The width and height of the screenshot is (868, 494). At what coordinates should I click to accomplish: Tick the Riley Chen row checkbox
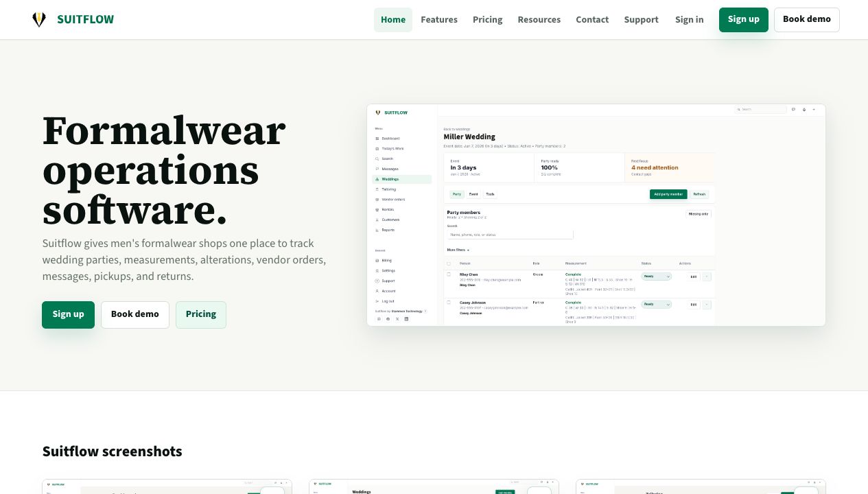(449, 274)
